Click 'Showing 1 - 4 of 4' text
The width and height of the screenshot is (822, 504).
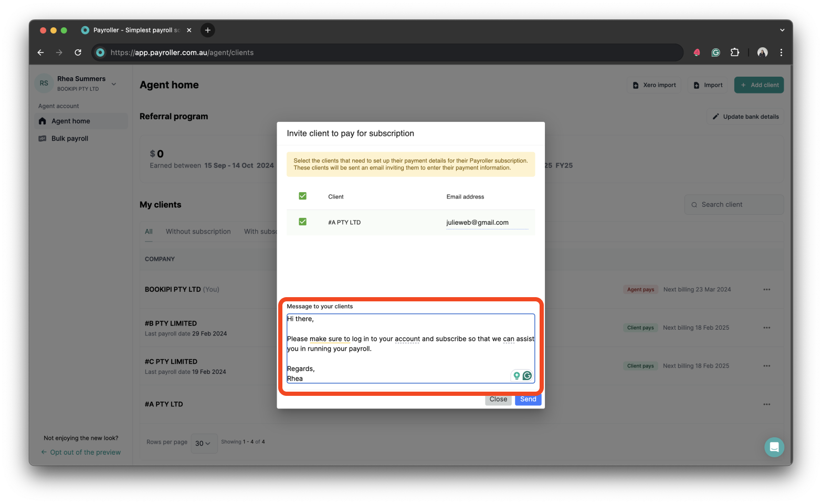coord(243,442)
